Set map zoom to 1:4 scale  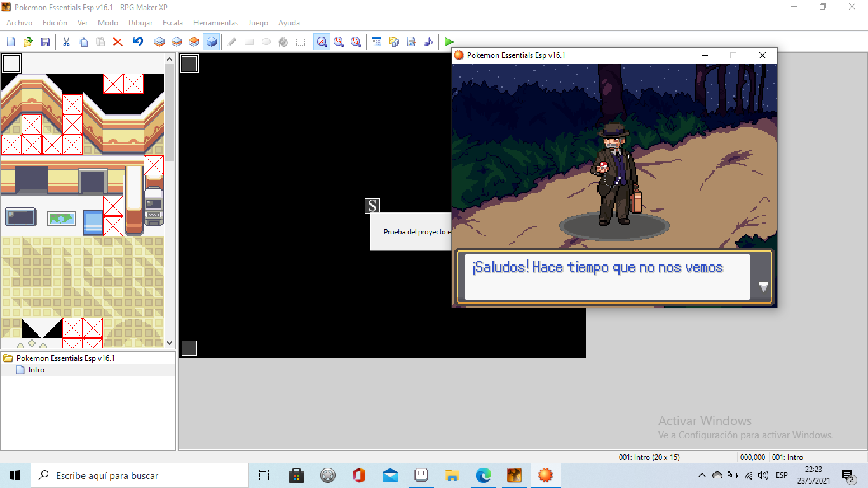point(356,42)
